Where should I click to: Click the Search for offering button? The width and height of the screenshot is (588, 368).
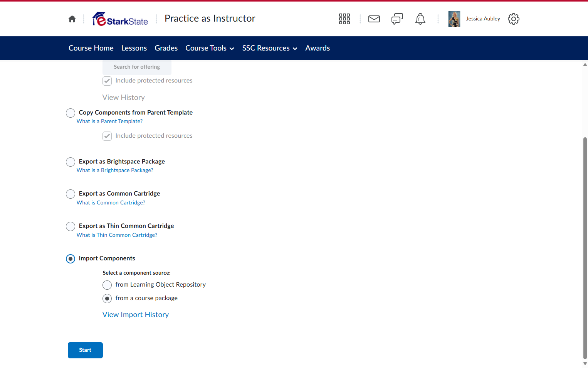pyautogui.click(x=137, y=67)
